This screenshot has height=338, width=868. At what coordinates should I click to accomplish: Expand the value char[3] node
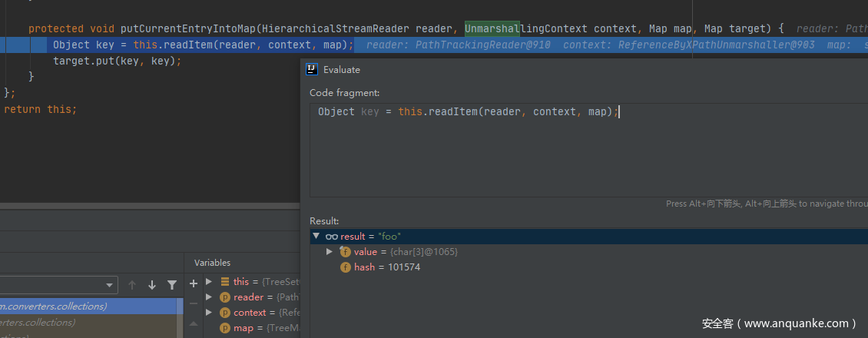330,252
